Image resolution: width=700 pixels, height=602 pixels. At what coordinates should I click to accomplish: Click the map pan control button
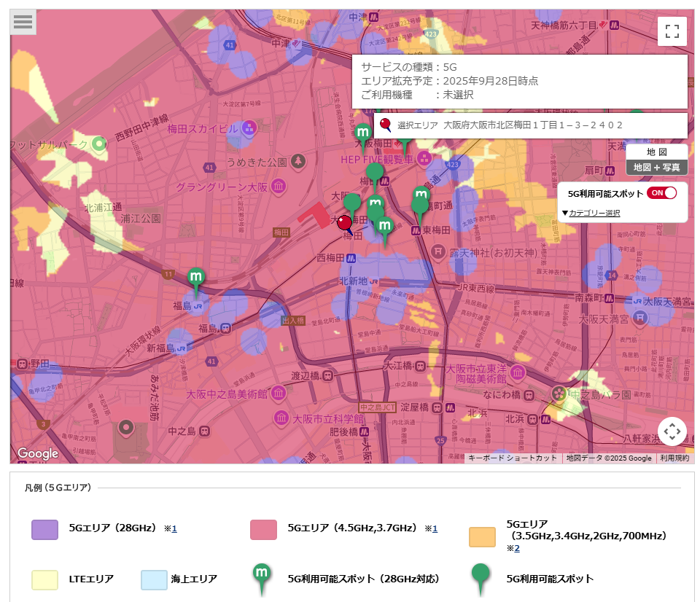[672, 431]
